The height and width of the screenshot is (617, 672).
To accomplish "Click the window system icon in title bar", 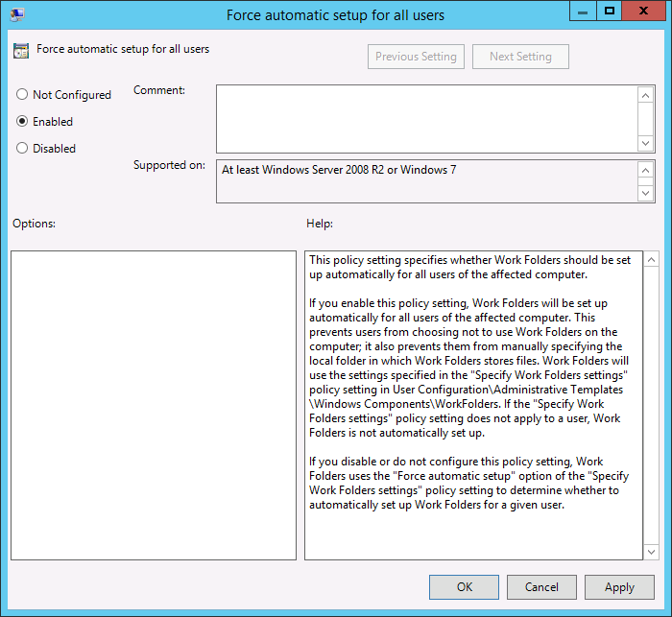I will [17, 14].
